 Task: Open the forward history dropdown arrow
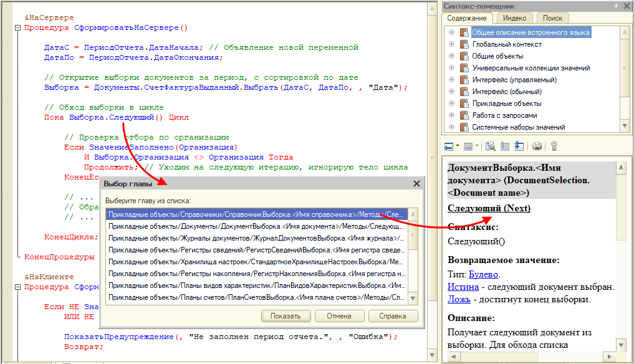(x=477, y=146)
